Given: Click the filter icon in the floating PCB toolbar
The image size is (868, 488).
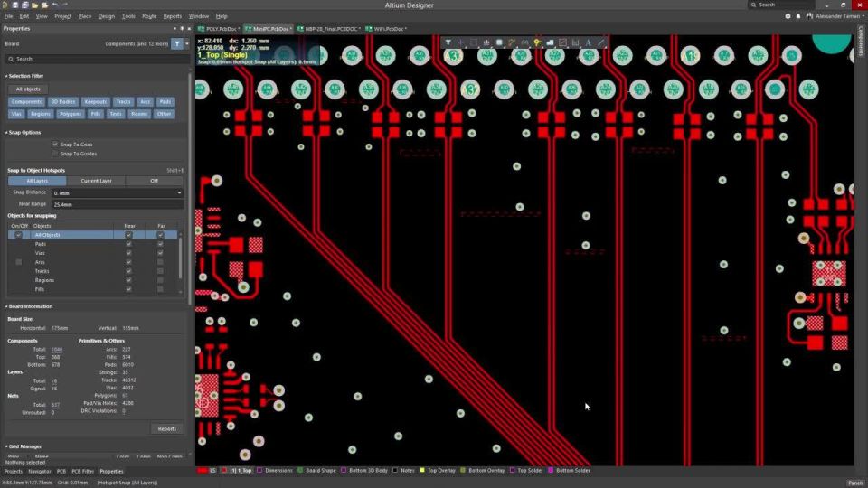Looking at the screenshot, I should [448, 42].
